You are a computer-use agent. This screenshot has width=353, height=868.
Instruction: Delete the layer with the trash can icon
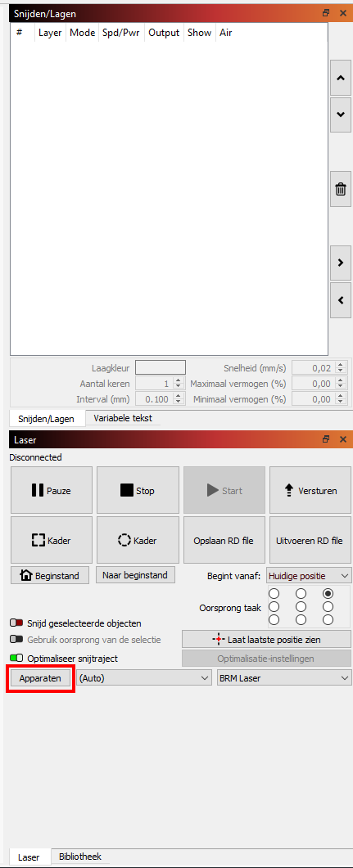click(340, 189)
